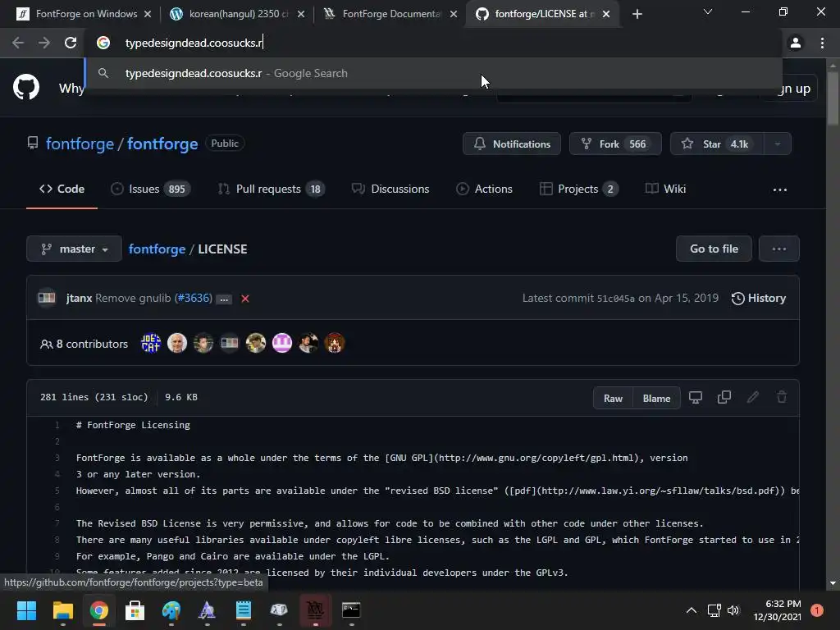840x630 pixels.
Task: Click the red failed-check X icon
Action: pyautogui.click(x=244, y=299)
